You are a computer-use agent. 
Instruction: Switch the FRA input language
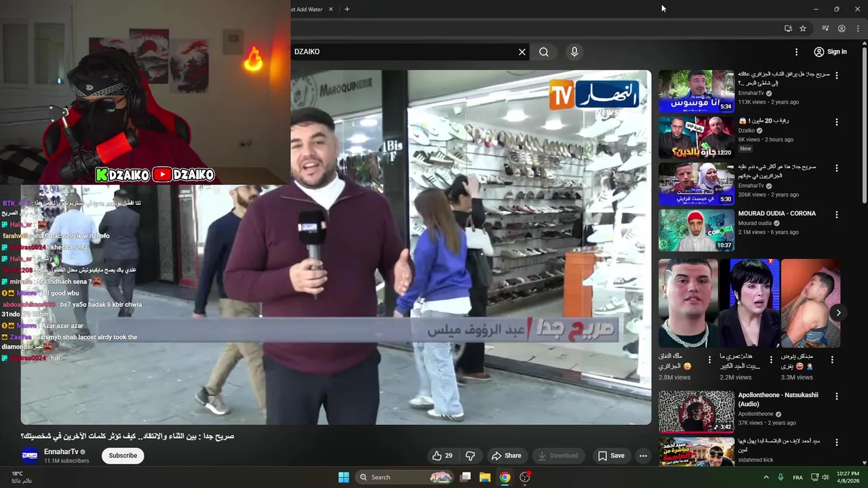click(x=797, y=477)
